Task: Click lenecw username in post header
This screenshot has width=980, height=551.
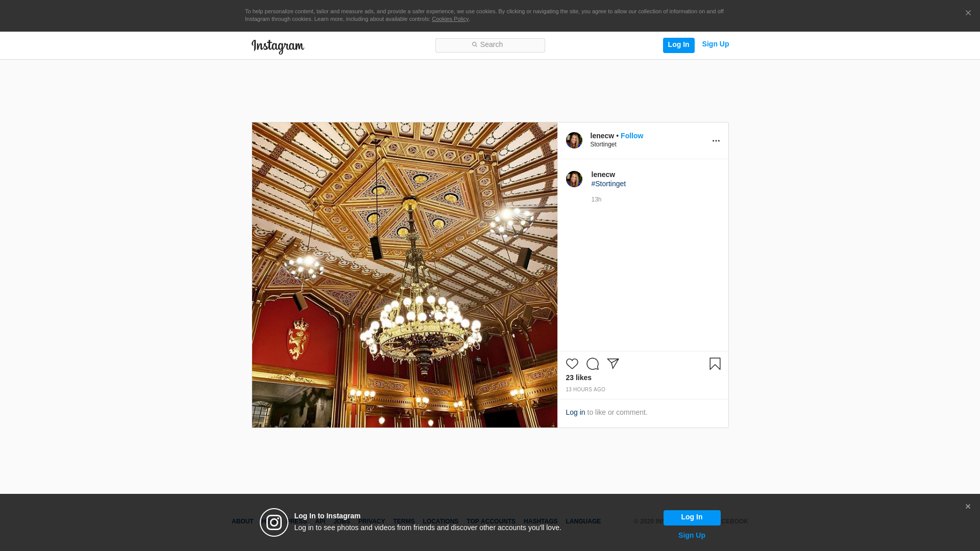Action: click(x=602, y=136)
